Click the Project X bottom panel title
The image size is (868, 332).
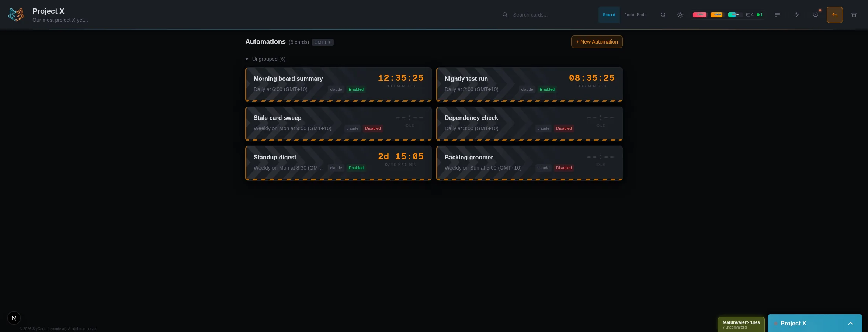pos(793,324)
